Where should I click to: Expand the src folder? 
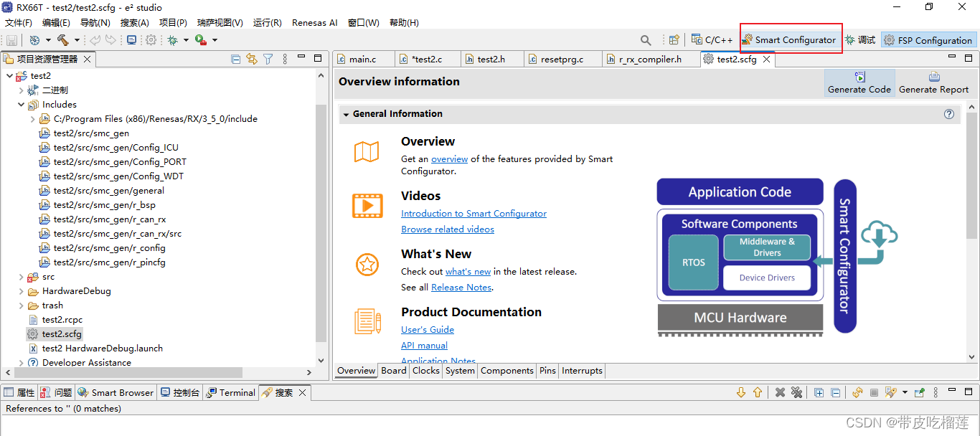click(x=21, y=277)
